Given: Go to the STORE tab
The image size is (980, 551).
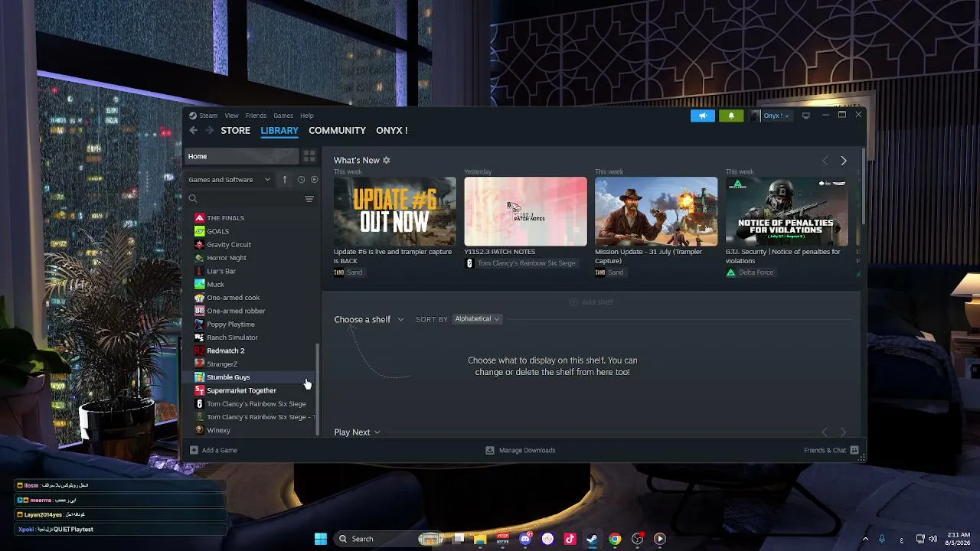Looking at the screenshot, I should [x=236, y=130].
